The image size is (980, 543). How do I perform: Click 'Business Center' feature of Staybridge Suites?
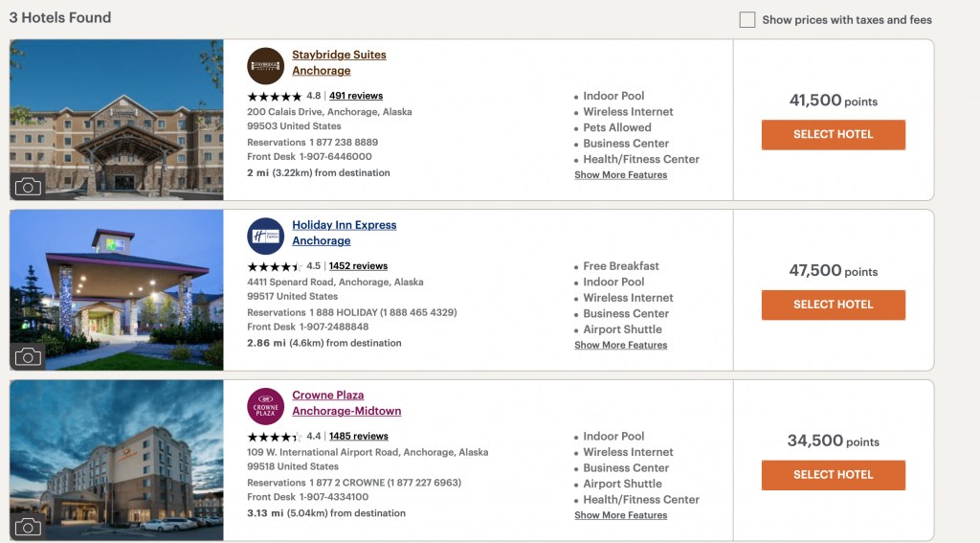(626, 144)
